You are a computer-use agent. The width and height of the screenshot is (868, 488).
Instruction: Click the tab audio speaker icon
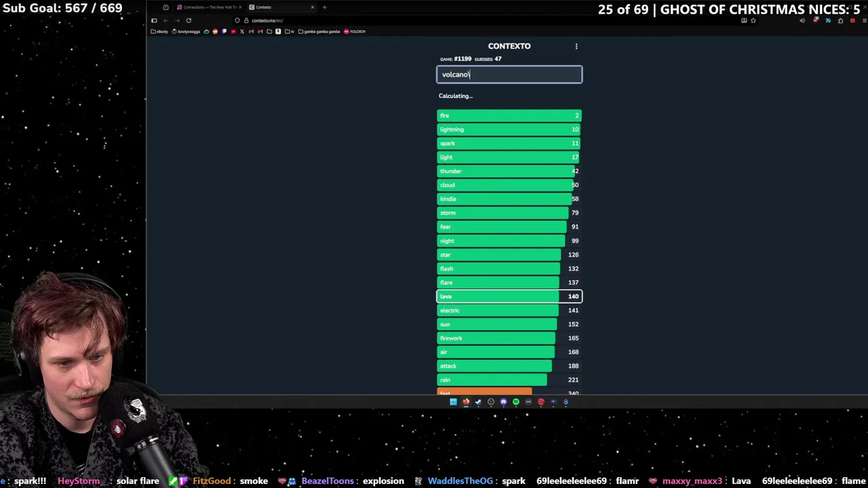point(802,20)
